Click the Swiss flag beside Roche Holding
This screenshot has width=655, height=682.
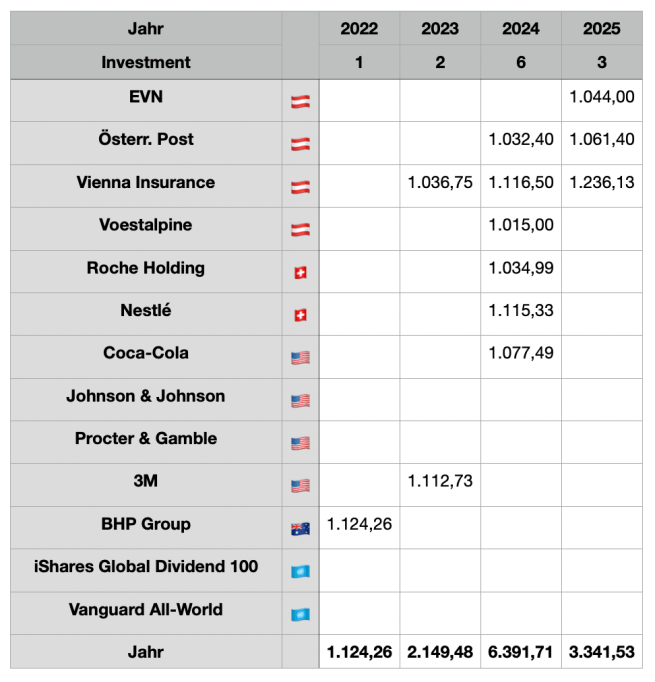click(300, 272)
